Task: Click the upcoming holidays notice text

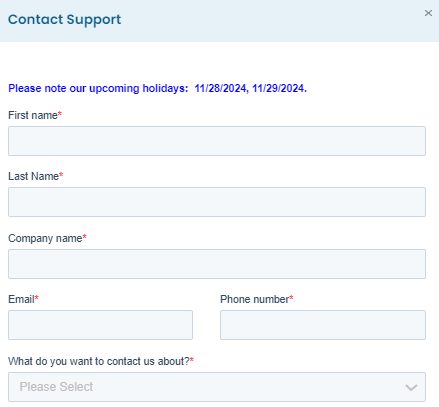Action: 157,88
